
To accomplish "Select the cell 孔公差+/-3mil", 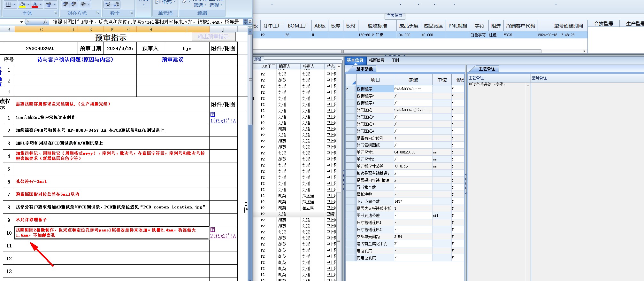I will (112, 181).
